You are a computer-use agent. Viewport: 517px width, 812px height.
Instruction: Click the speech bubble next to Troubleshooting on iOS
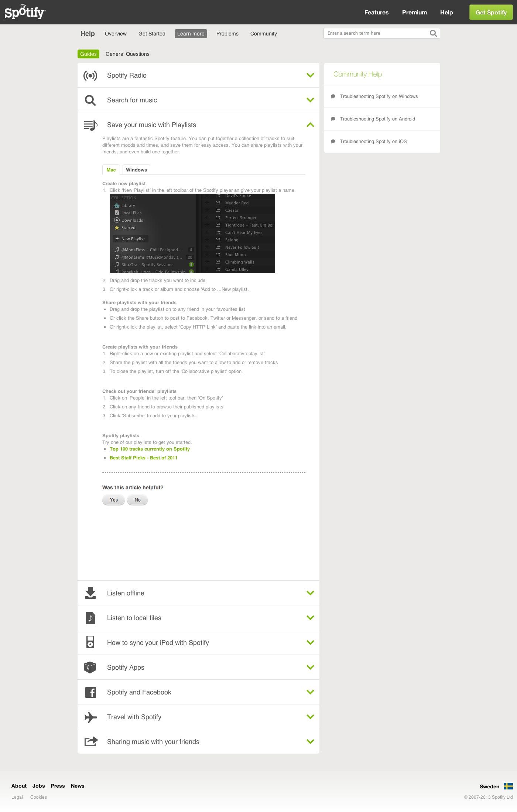(333, 142)
